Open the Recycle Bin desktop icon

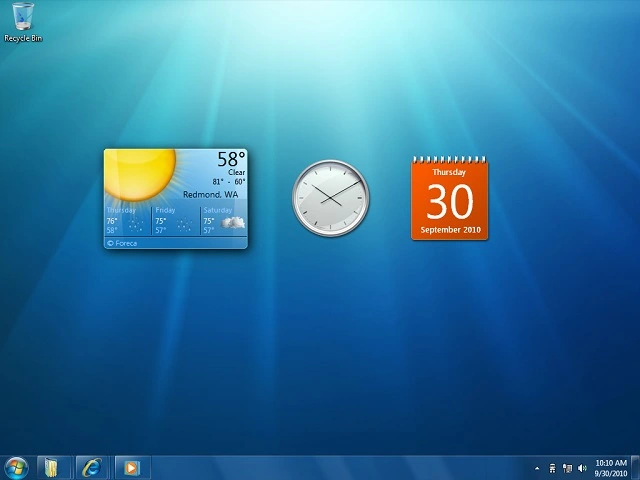(x=23, y=20)
